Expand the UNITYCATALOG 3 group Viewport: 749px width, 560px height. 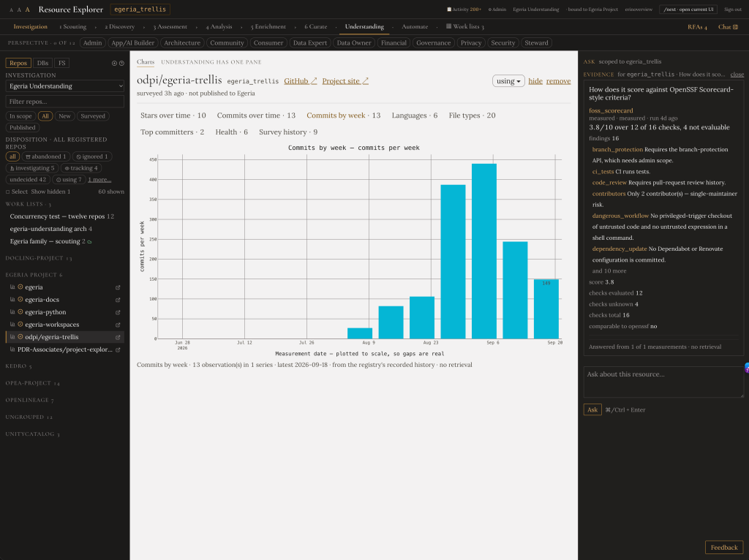32,434
